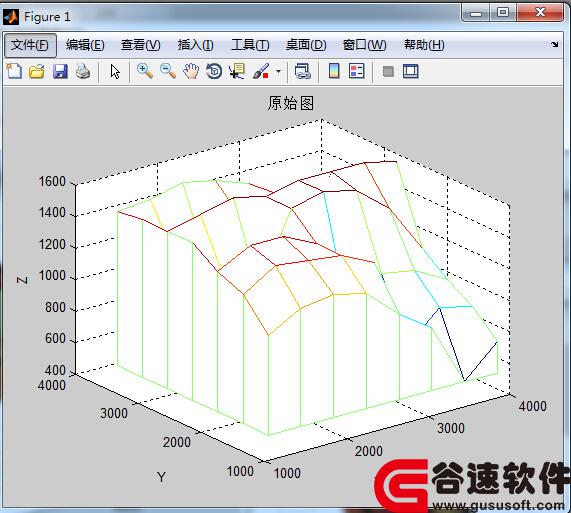The width and height of the screenshot is (571, 513).
Task: Select the Edit Plot arrow tool
Action: coord(115,71)
